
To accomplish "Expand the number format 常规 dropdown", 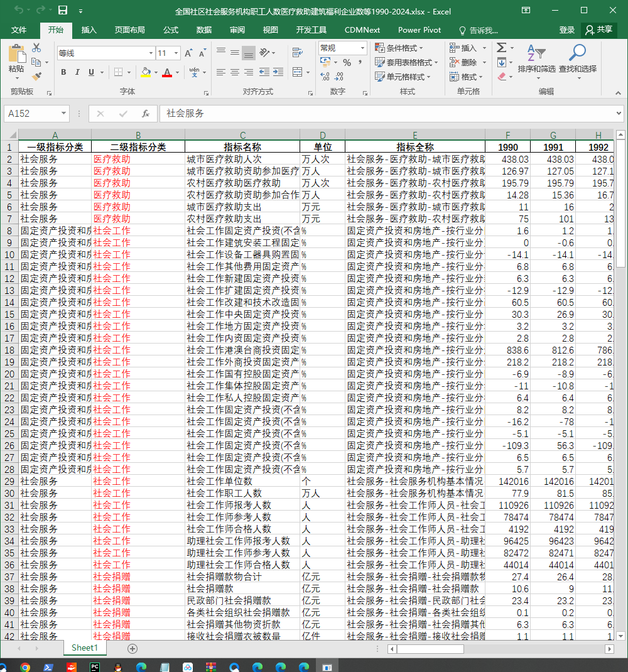I will pos(362,48).
